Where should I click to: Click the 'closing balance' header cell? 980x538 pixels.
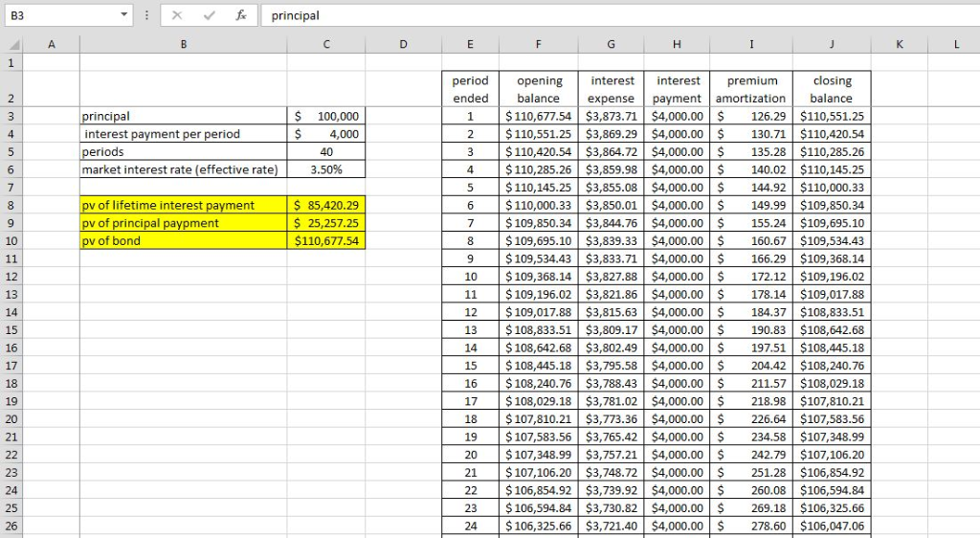click(832, 89)
